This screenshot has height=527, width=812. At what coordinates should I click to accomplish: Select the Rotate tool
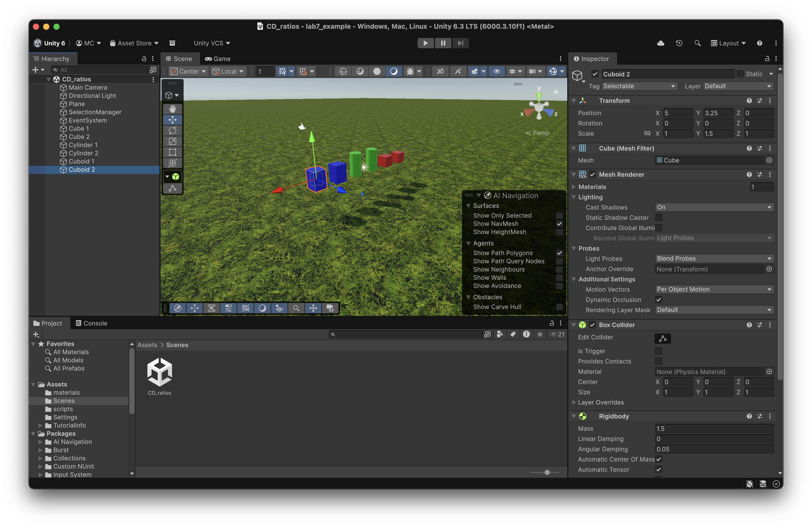pyautogui.click(x=172, y=131)
